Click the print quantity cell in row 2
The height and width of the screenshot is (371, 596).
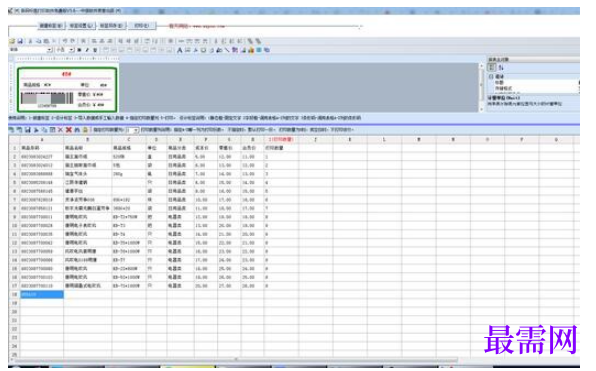coord(281,157)
